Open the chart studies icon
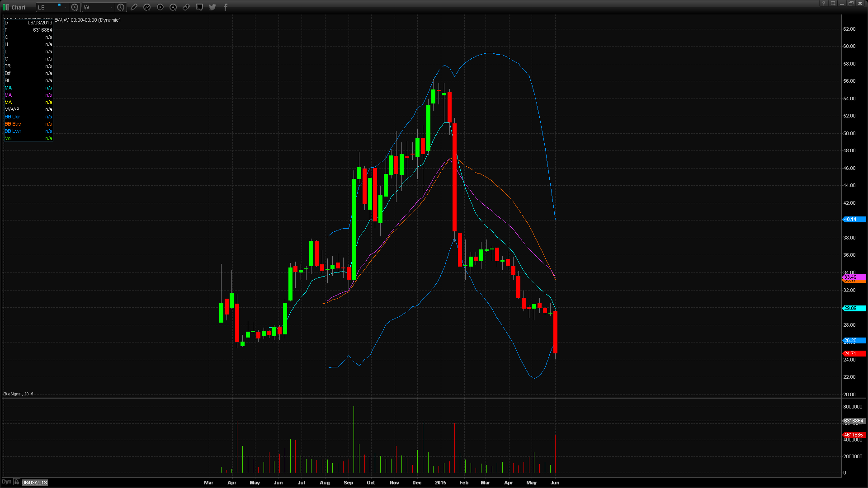868x488 pixels. tap(147, 7)
